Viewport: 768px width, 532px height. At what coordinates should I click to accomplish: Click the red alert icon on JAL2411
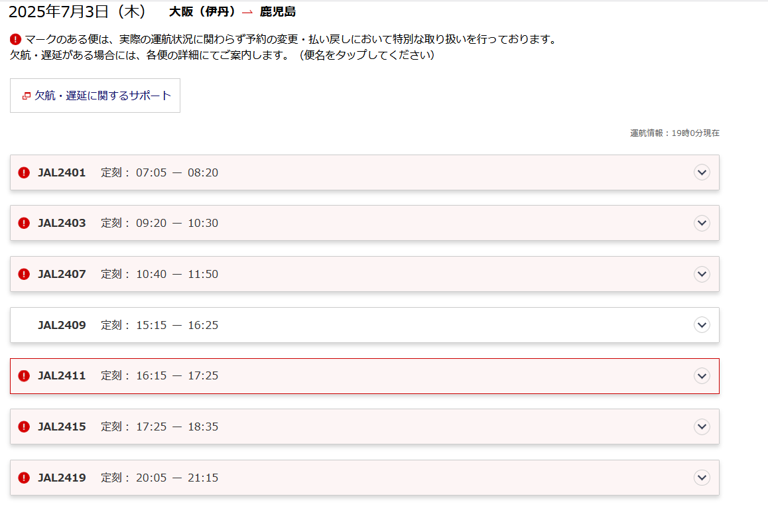(x=24, y=375)
